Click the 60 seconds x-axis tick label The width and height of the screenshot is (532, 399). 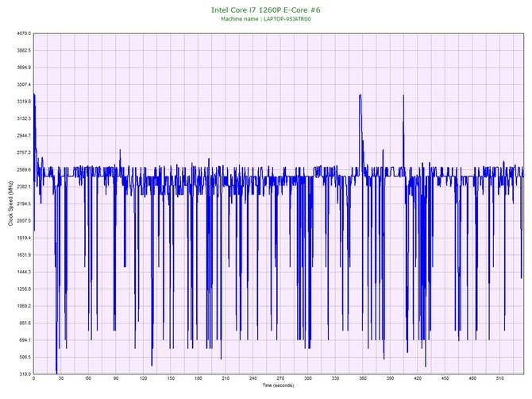click(89, 378)
